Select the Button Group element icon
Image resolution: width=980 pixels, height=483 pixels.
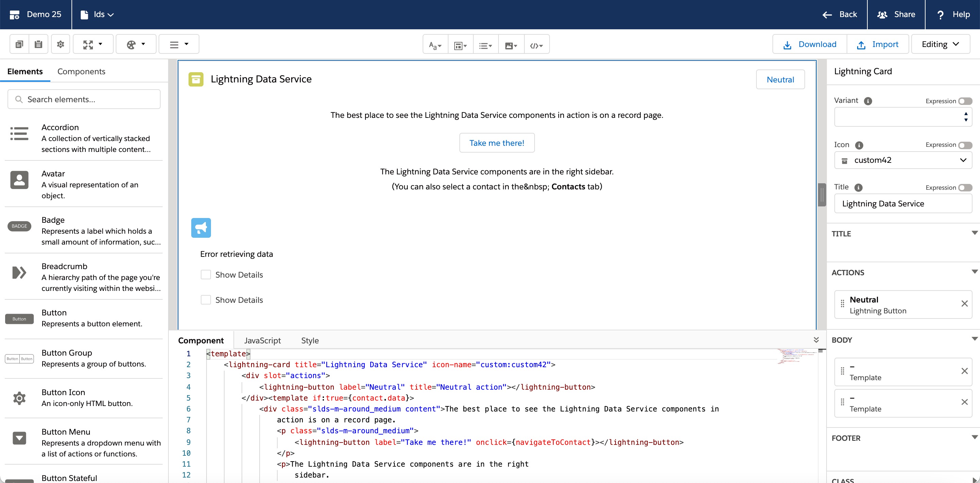(19, 358)
